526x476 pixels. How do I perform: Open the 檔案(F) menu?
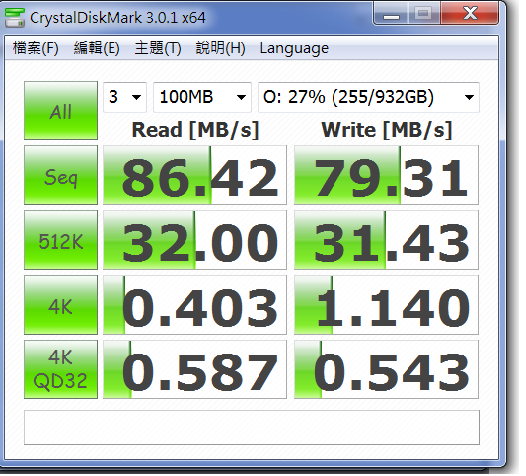(36, 48)
